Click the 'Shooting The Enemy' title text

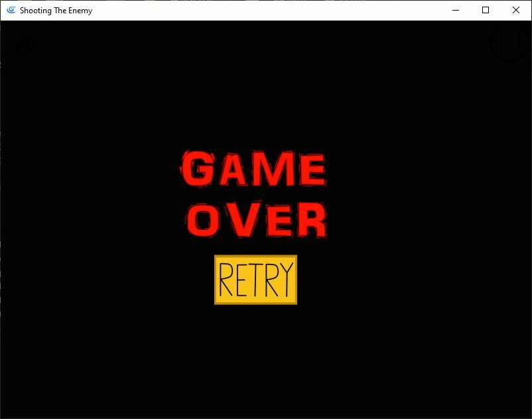tap(56, 11)
